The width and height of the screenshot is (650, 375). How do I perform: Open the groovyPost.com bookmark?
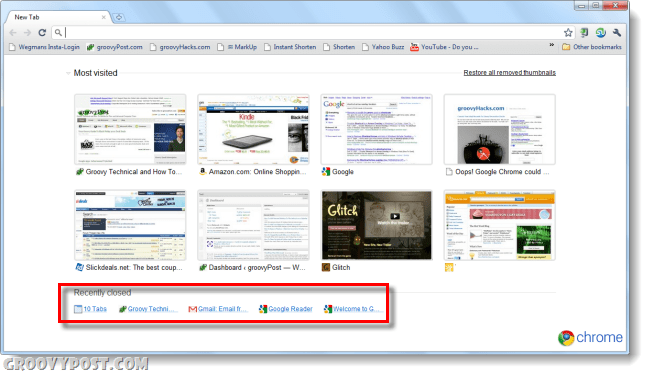coord(114,47)
